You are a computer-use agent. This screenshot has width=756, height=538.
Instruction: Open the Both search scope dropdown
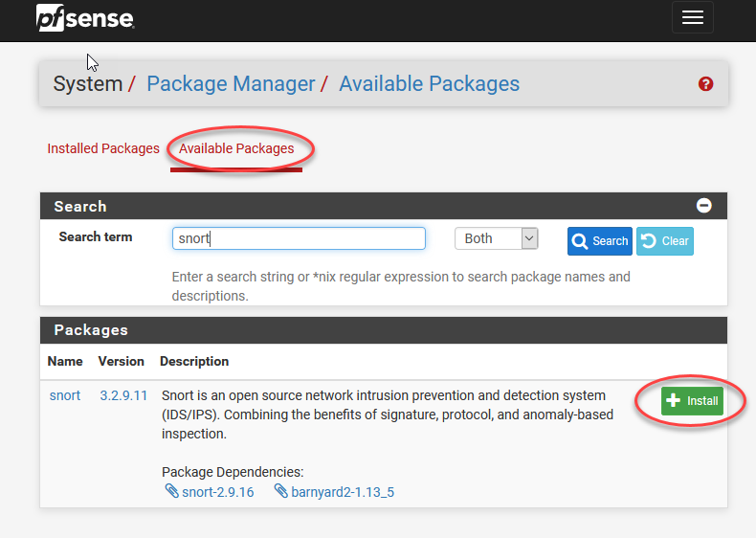[x=496, y=238]
